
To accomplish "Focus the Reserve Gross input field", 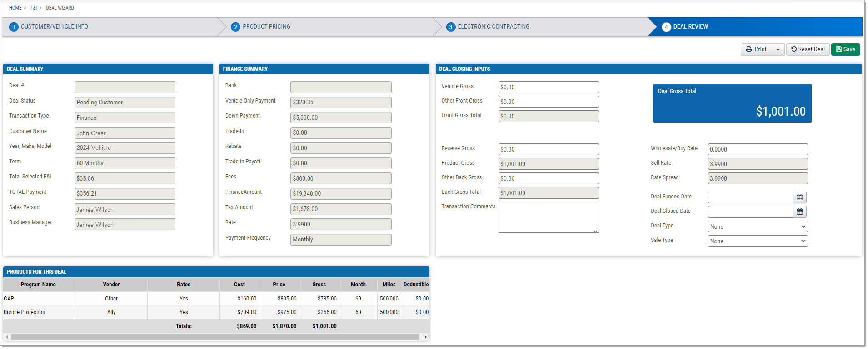I will coord(549,149).
